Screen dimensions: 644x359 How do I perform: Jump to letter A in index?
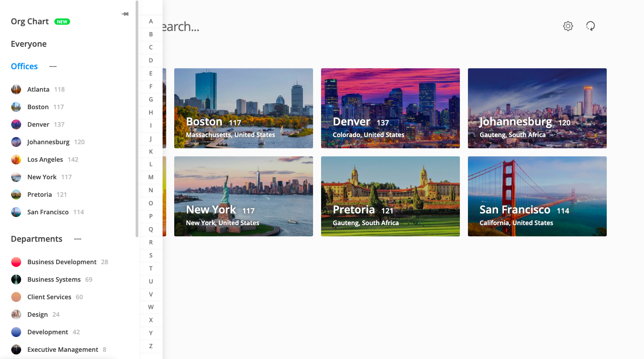(151, 21)
